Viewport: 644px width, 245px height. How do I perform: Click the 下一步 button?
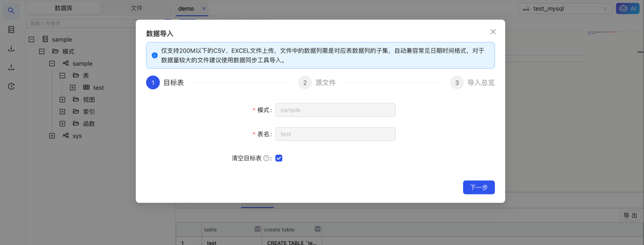[479, 187]
